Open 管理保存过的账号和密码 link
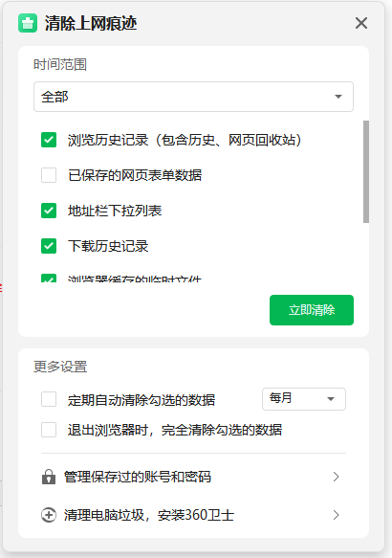This screenshot has height=558, width=392. (x=137, y=477)
